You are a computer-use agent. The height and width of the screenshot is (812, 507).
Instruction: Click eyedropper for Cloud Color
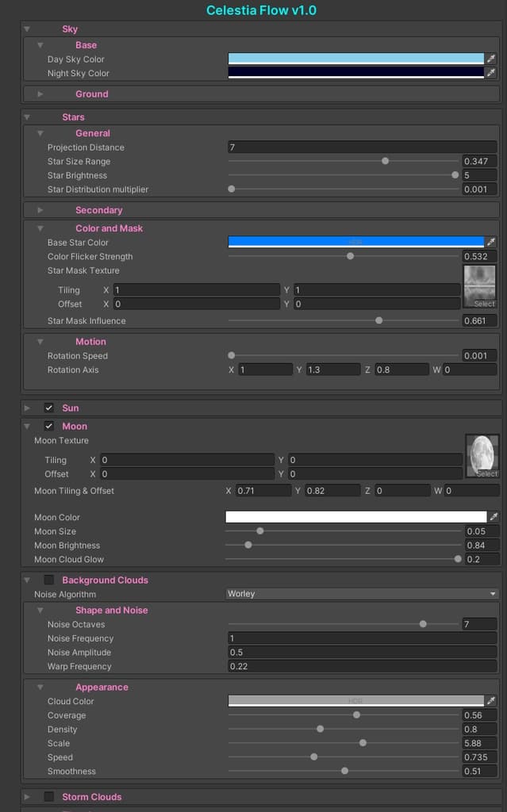[491, 701]
